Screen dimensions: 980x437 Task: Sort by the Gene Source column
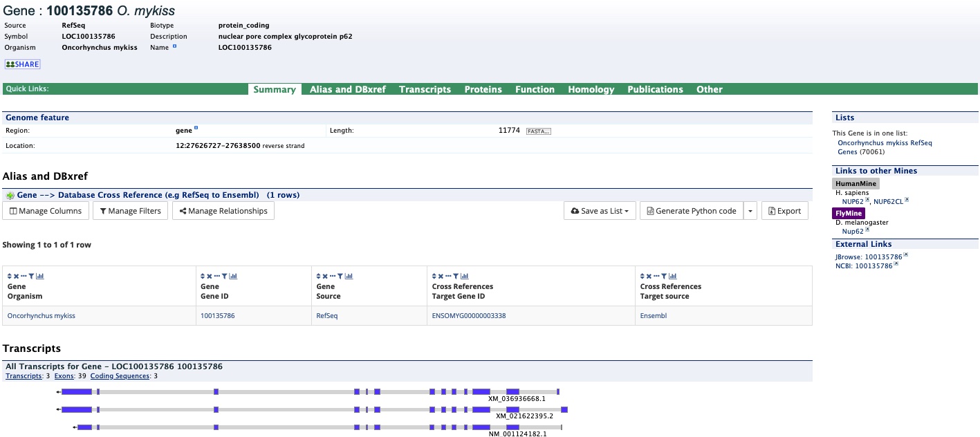[319, 276]
